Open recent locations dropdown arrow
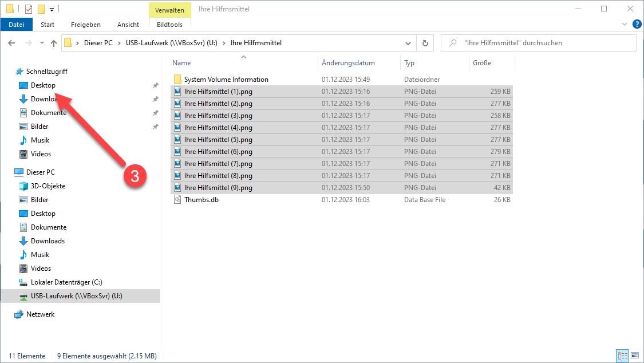Viewport: 644px width, 363px height. [x=42, y=43]
